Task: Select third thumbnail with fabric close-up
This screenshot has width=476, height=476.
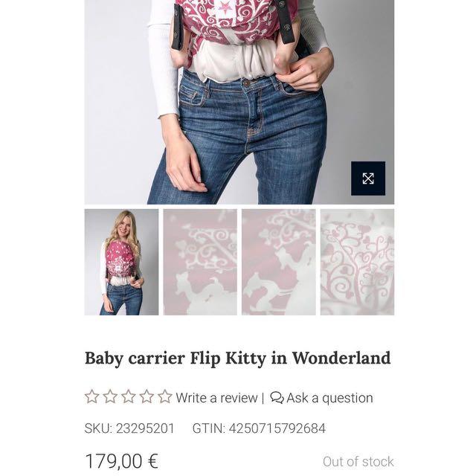Action: point(279,262)
